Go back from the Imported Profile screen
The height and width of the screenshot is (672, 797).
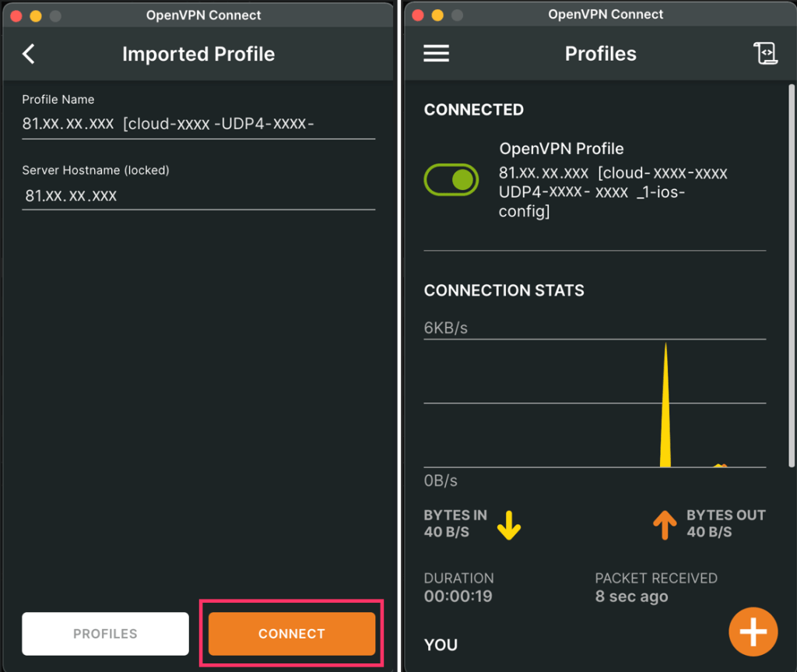[29, 54]
